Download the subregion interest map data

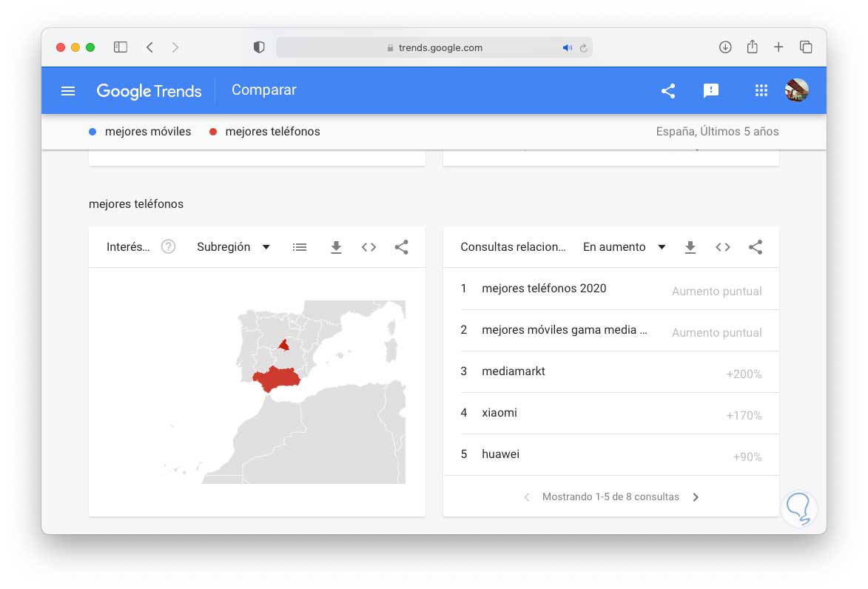[336, 247]
